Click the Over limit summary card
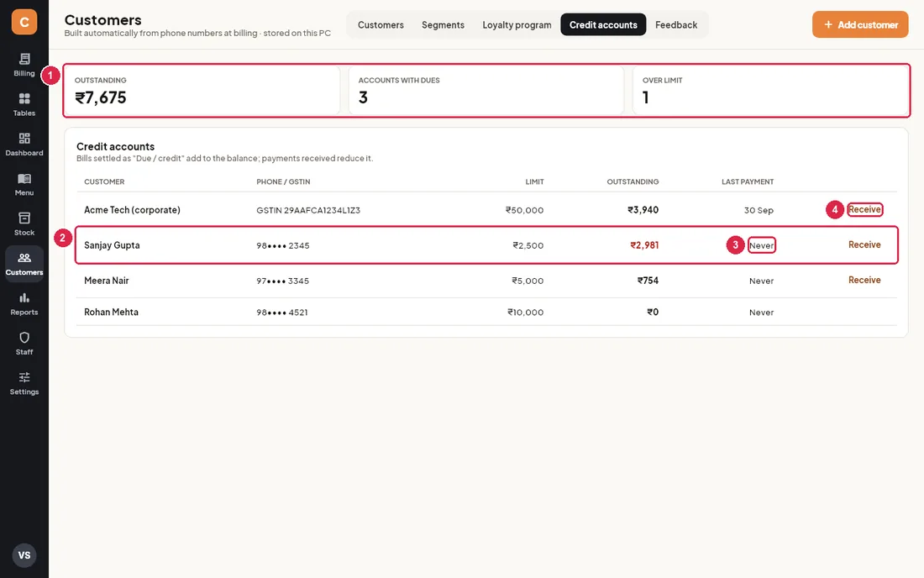The width and height of the screenshot is (924, 578). tap(770, 90)
